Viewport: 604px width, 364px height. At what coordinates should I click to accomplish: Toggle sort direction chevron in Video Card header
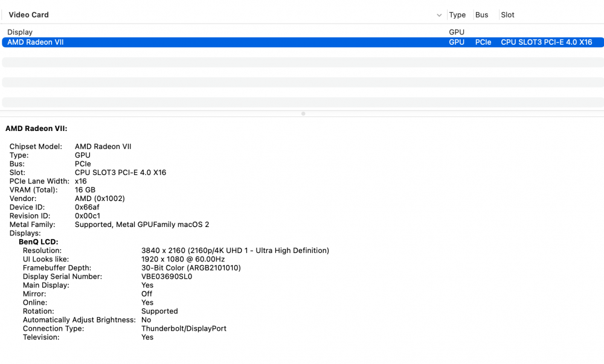coord(439,15)
